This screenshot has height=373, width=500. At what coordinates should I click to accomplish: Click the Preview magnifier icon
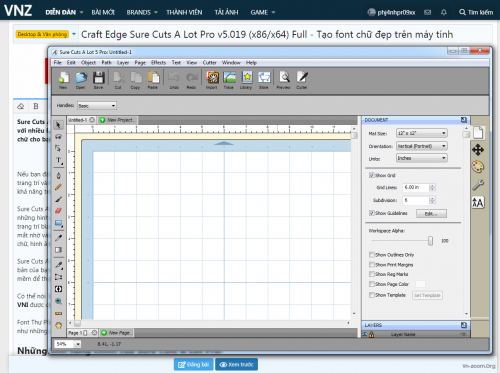(x=284, y=78)
